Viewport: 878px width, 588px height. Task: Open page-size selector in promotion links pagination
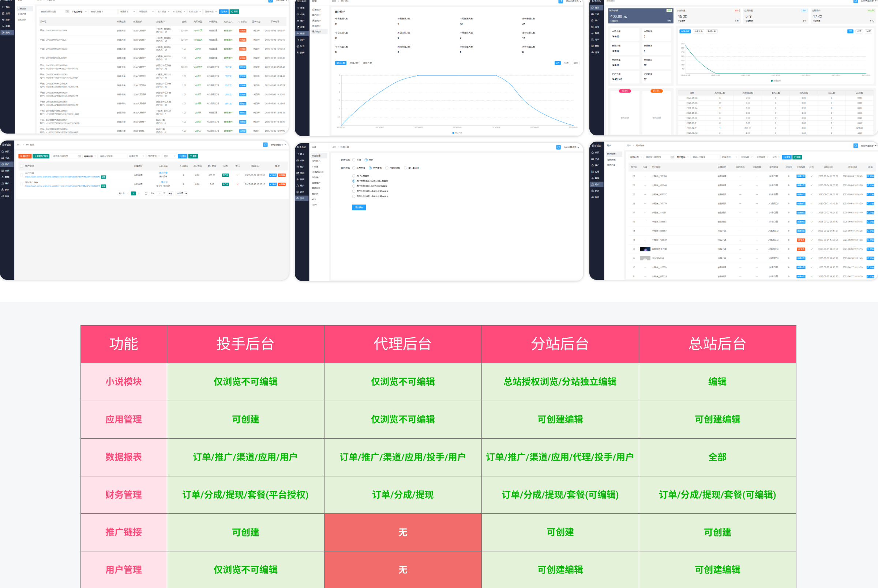click(x=181, y=194)
